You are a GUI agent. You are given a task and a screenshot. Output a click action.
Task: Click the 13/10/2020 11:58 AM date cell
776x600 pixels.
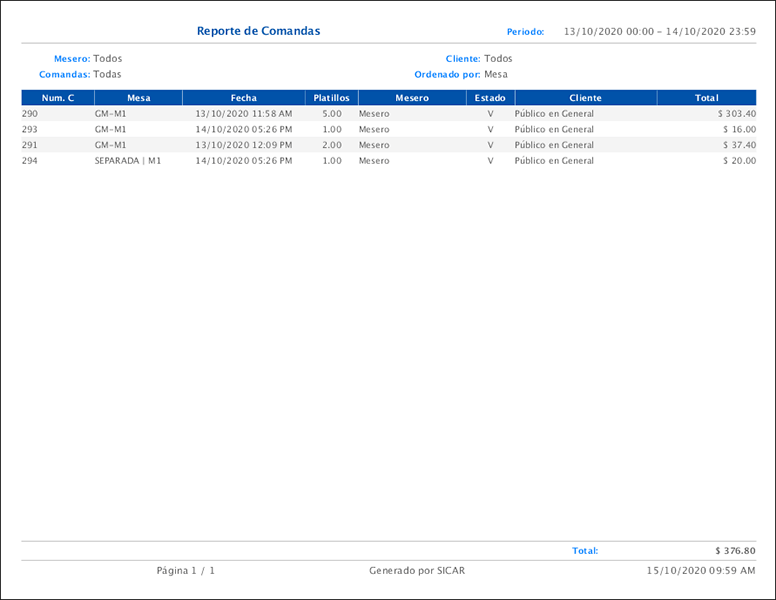click(244, 114)
